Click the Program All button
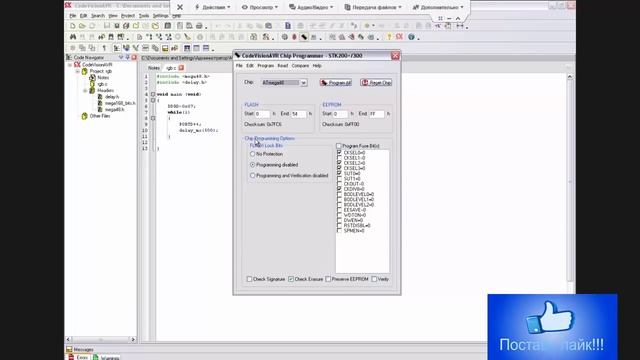This screenshot has width=640, height=360. [x=336, y=83]
